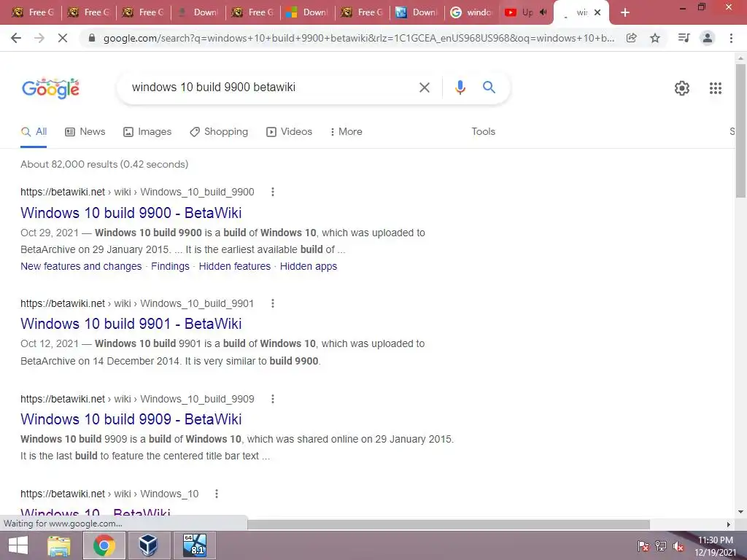747x560 pixels.
Task: Open the 8.1 virtual machine taskbar item
Action: point(195,545)
